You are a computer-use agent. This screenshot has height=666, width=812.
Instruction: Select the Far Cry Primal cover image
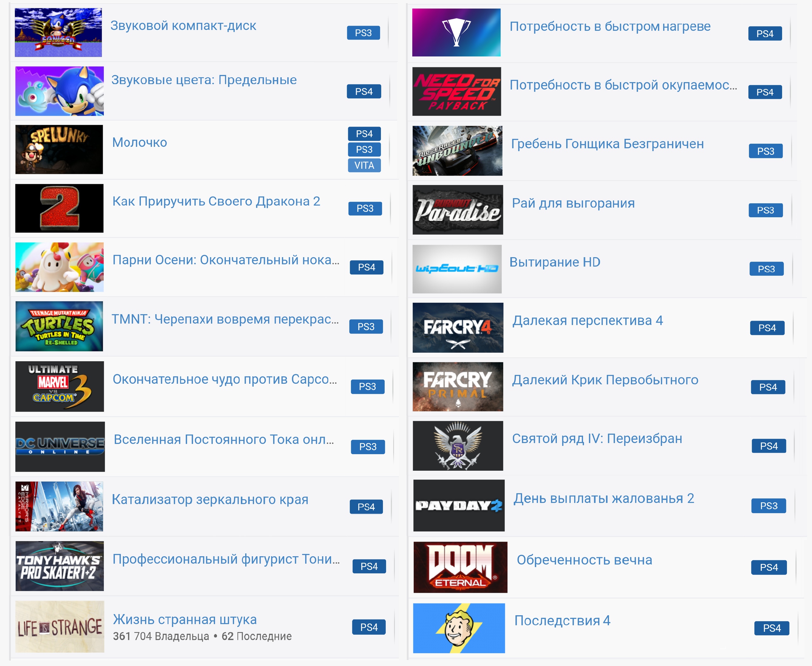tap(458, 387)
